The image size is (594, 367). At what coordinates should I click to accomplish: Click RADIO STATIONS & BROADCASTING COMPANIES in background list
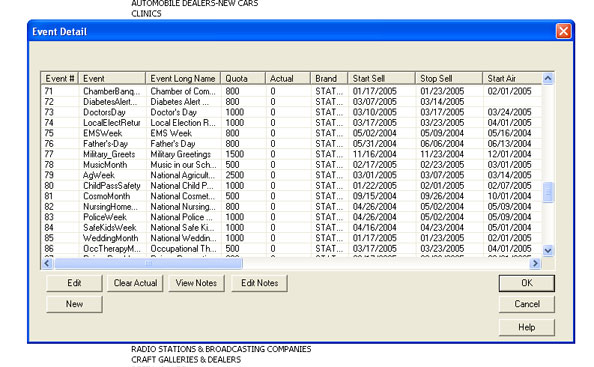pyautogui.click(x=221, y=349)
